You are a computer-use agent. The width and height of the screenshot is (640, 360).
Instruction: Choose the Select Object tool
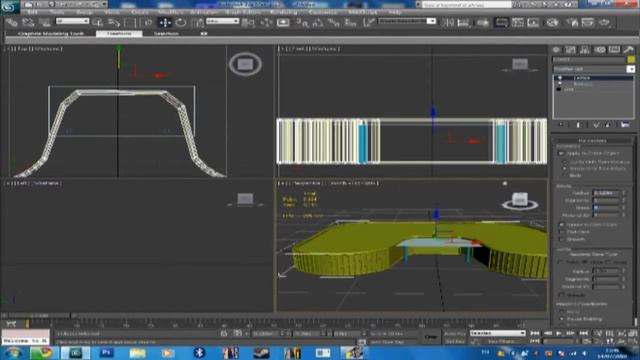(98, 22)
